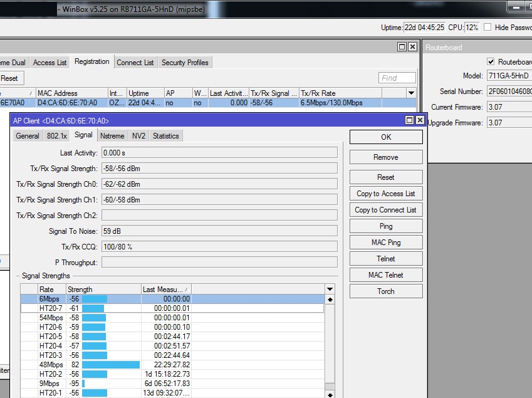532x398 pixels.
Task: Click the signal strengths scroll down arrow
Action: pyautogui.click(x=330, y=395)
